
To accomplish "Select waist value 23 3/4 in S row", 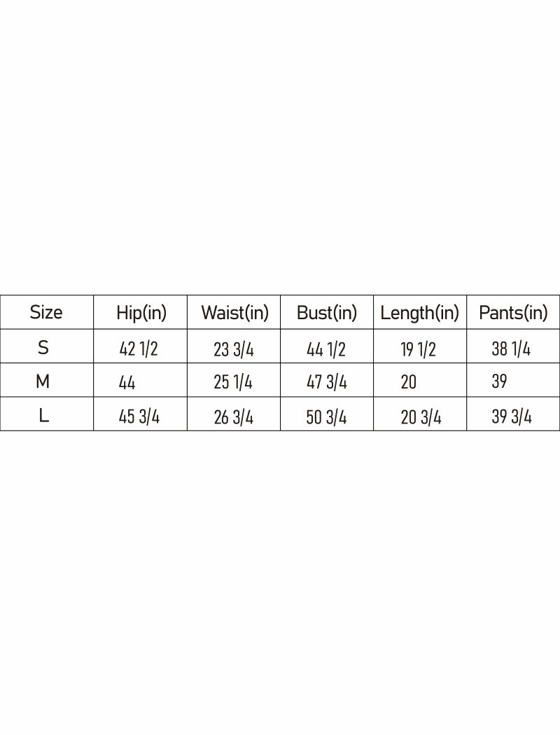I will point(234,349).
